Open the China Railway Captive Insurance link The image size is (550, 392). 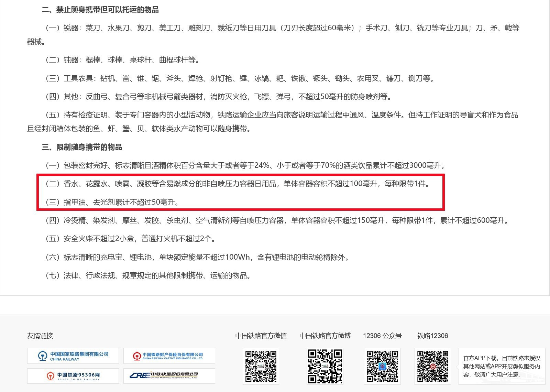tap(169, 356)
